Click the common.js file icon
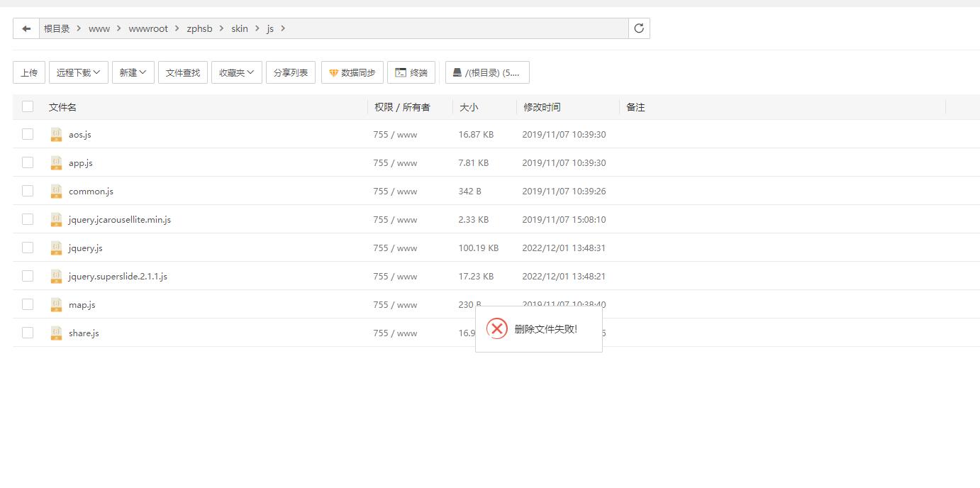This screenshot has height=488, width=980. point(56,191)
